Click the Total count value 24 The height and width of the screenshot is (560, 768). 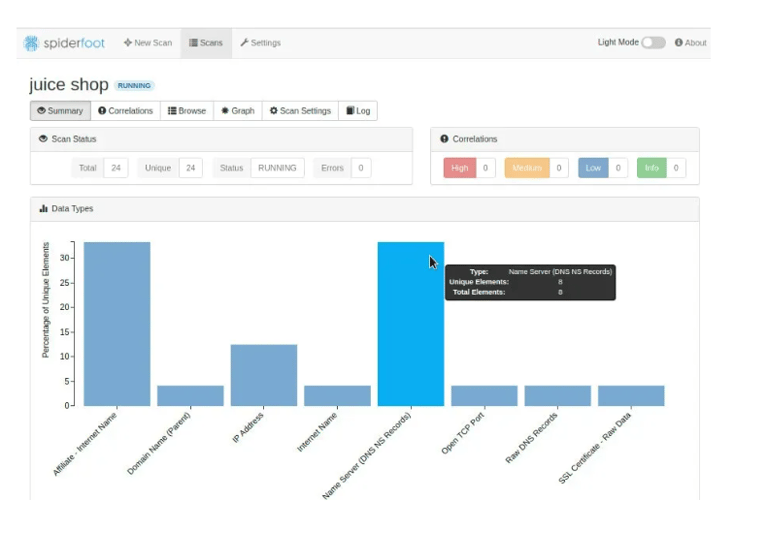(116, 168)
